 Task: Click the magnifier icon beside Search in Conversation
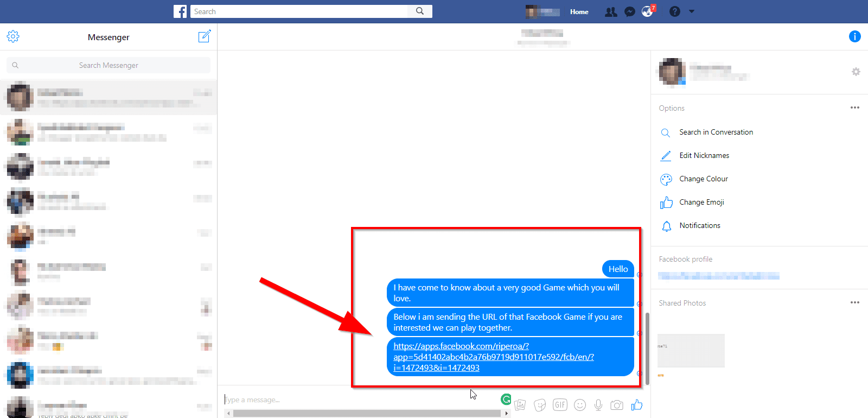[666, 132]
